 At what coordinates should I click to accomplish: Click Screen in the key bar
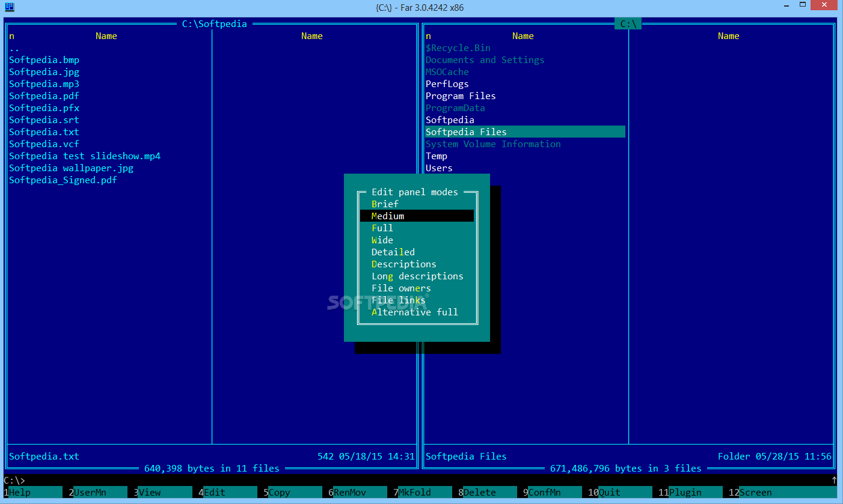point(782,493)
